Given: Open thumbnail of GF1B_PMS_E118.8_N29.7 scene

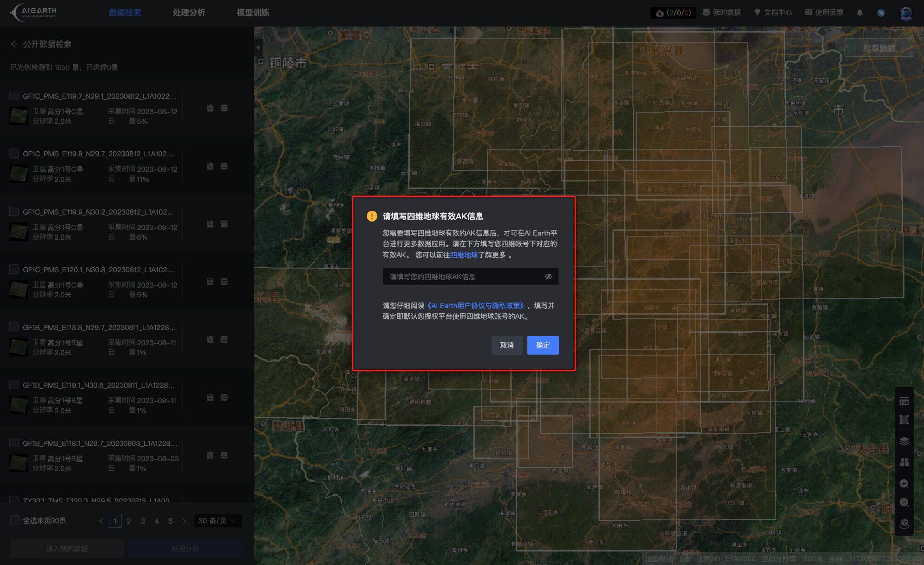Looking at the screenshot, I should (19, 347).
